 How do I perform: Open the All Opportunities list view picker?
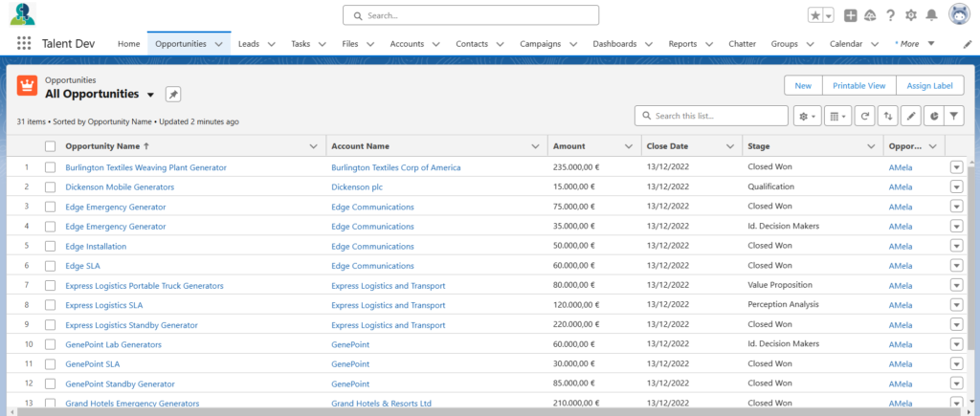150,95
